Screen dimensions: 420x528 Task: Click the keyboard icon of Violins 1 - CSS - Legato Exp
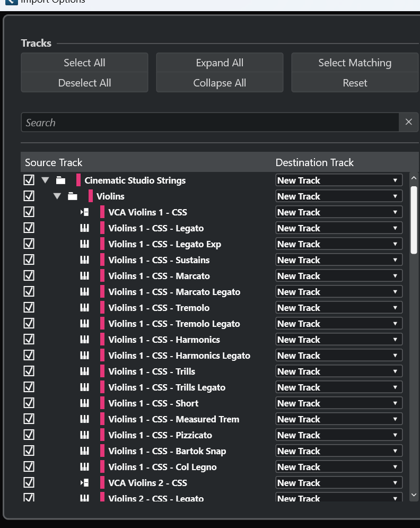(84, 244)
